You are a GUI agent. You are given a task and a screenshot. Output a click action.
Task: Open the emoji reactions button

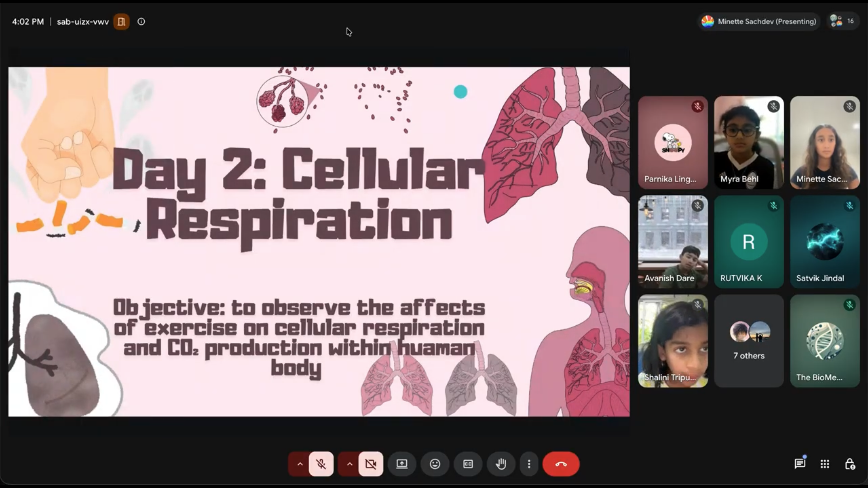pyautogui.click(x=435, y=464)
